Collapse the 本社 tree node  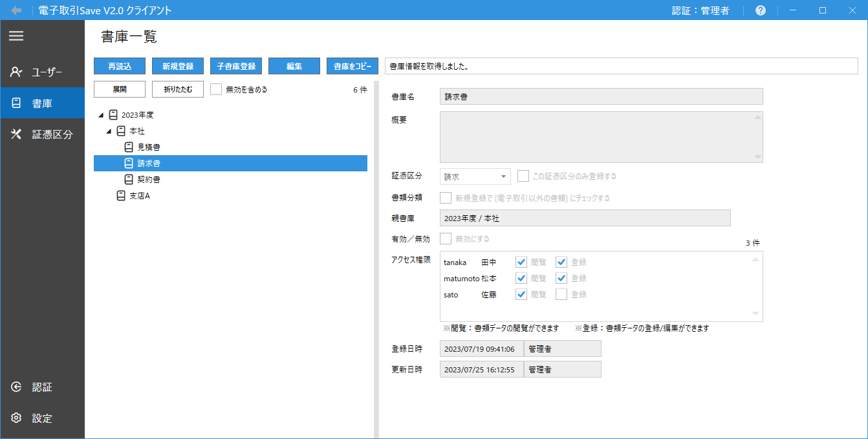tap(109, 131)
